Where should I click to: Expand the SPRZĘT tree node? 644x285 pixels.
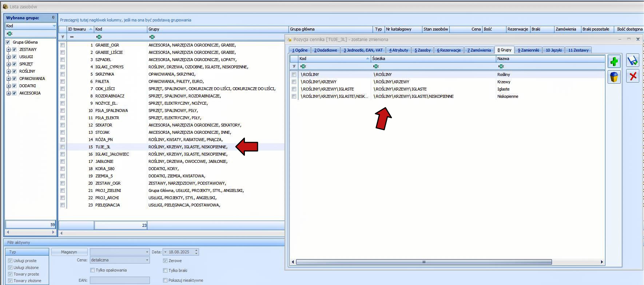(8, 64)
